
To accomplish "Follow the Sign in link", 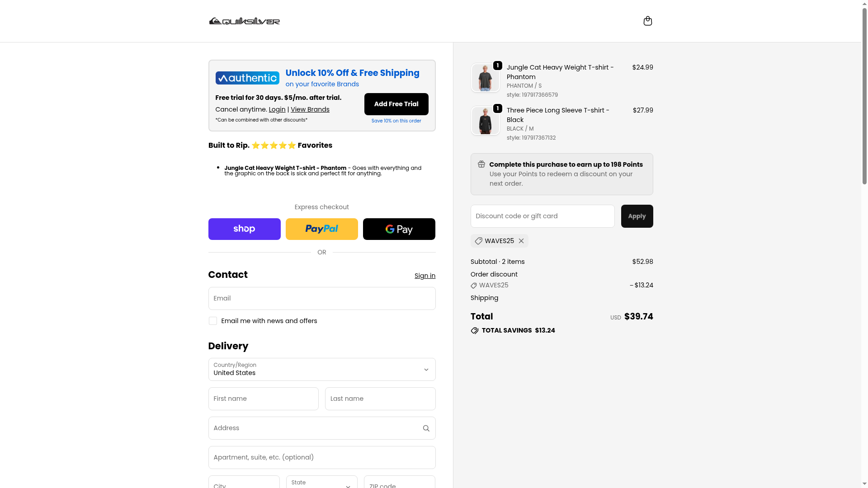I will click(x=425, y=276).
